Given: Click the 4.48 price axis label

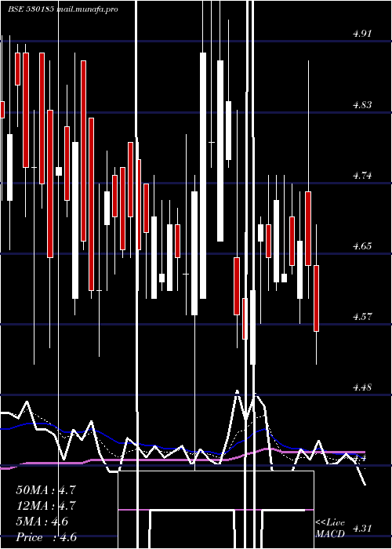Looking at the screenshot, I should click(x=362, y=387).
